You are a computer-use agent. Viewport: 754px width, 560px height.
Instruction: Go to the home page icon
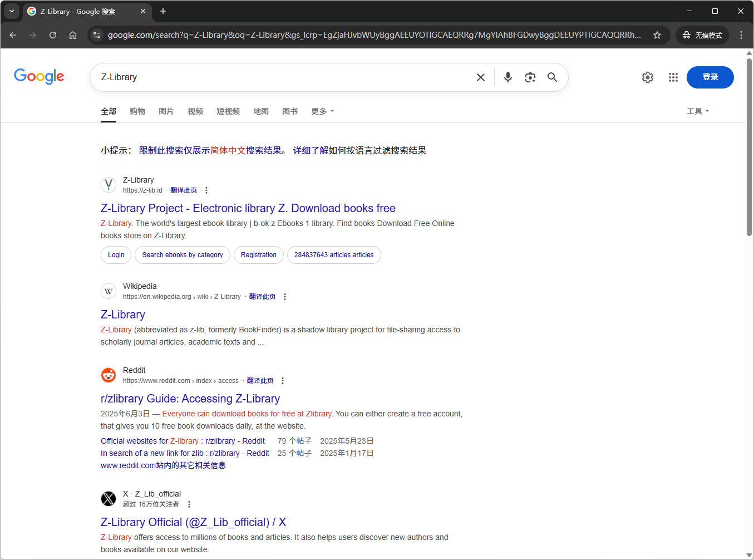click(73, 35)
